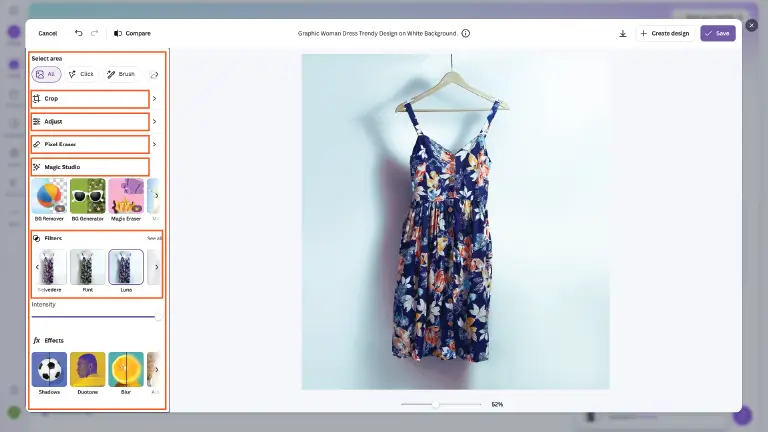Click the Undo arrow icon

coord(78,33)
